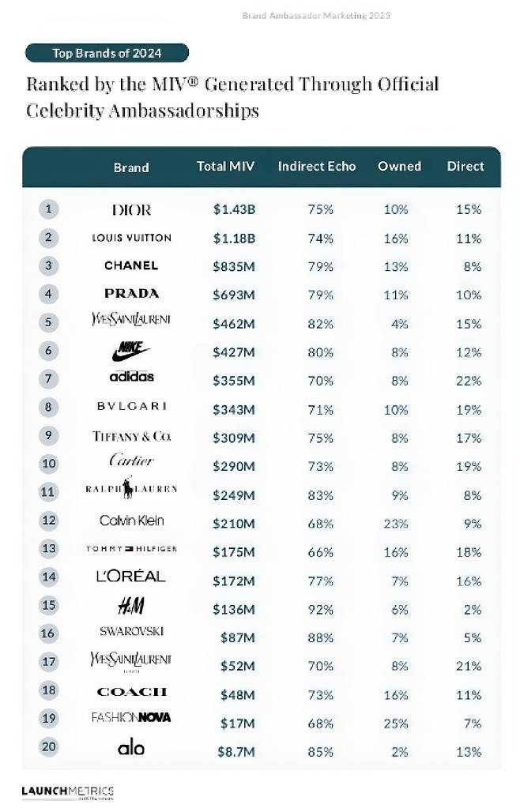This screenshot has height=812, width=520.
Task: Select the Indirect Echo column header
Action: 317,167
